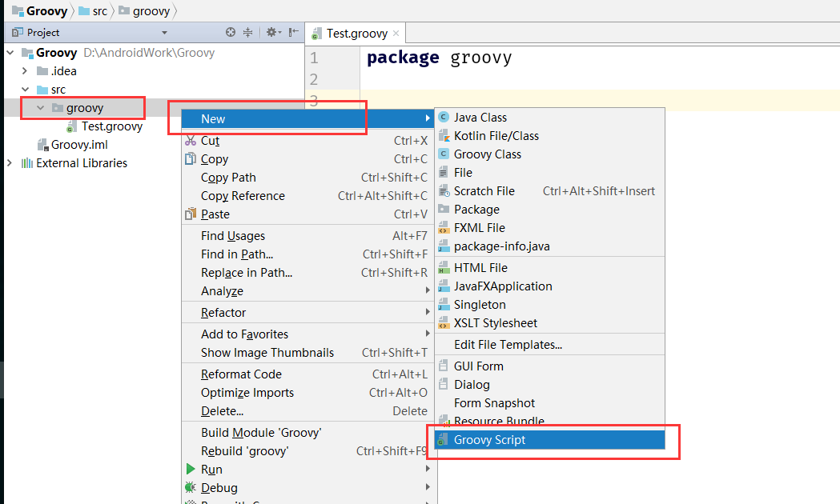Viewport: 840px width, 504px height.
Task: Collapse the groovy package node
Action: click(40, 107)
